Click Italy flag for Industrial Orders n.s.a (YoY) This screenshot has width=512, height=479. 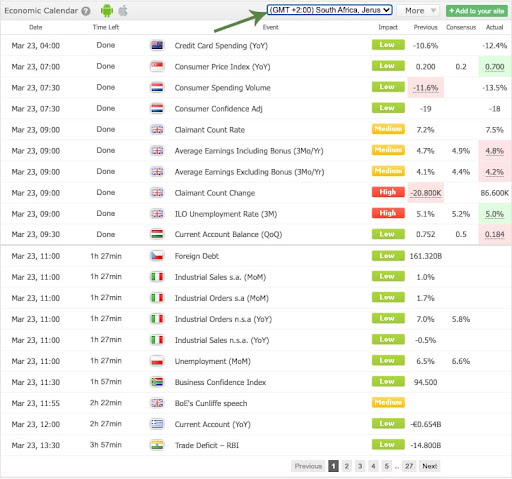tap(157, 319)
